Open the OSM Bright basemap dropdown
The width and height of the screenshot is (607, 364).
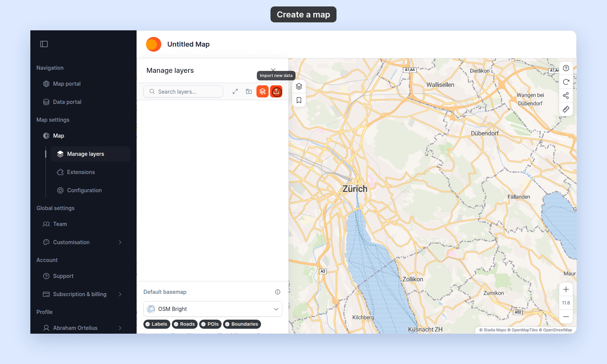[x=213, y=309]
